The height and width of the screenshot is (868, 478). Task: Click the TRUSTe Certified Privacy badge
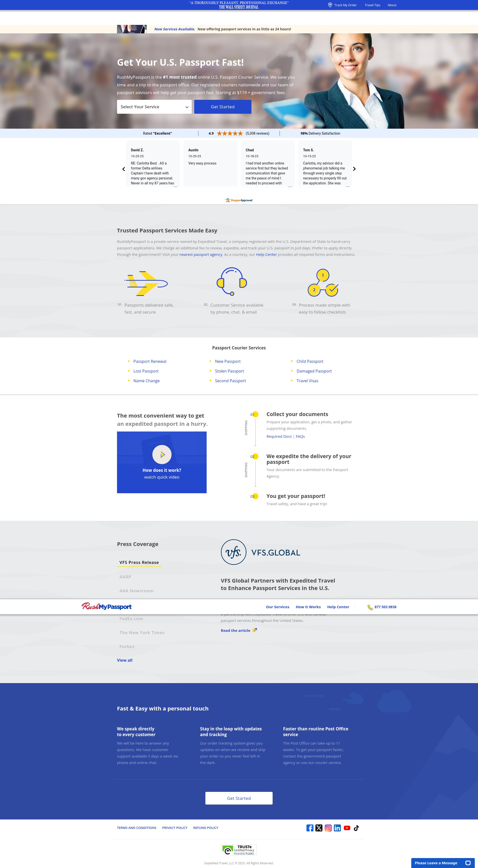(x=239, y=850)
